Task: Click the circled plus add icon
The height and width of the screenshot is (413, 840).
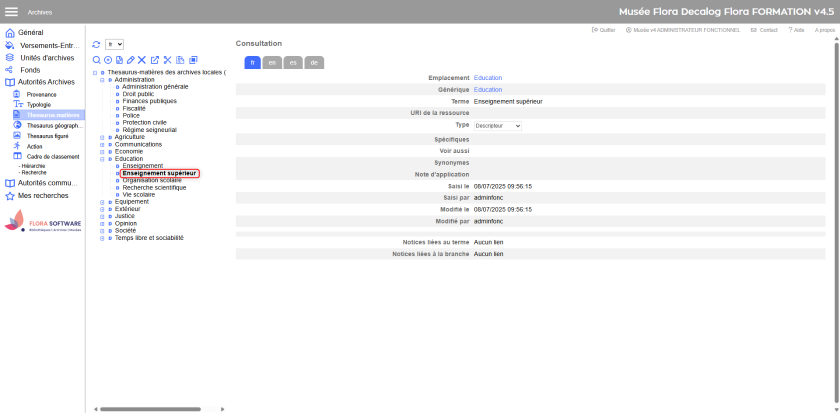Action: [108, 60]
